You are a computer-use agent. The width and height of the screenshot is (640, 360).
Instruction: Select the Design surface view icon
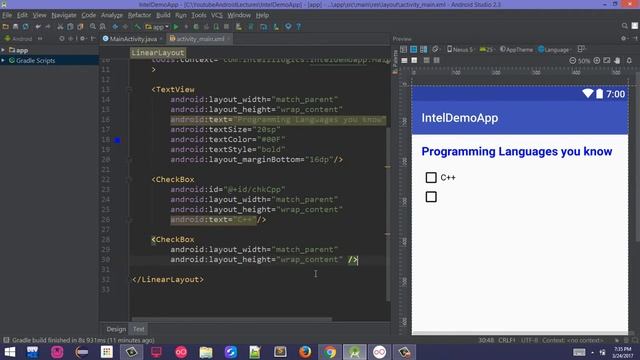(403, 49)
